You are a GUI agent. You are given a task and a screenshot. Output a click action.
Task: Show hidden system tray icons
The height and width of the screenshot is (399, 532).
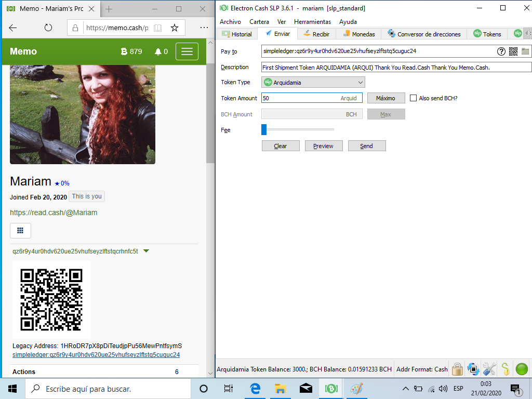point(405,389)
